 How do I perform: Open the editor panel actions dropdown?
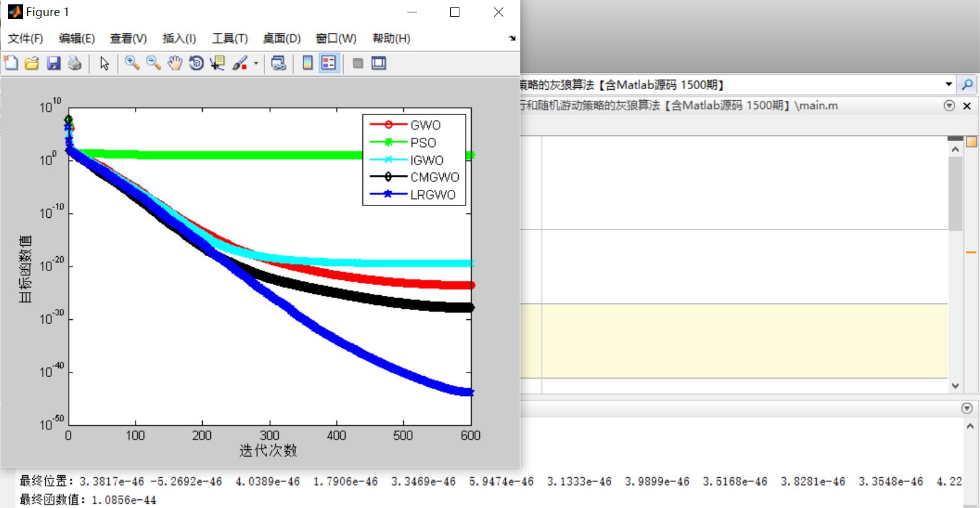[949, 106]
